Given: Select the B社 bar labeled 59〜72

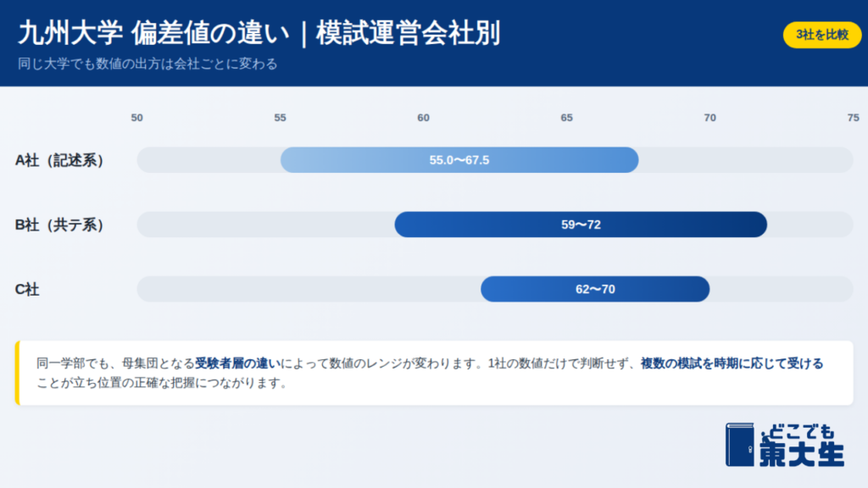Looking at the screenshot, I should pos(581,225).
